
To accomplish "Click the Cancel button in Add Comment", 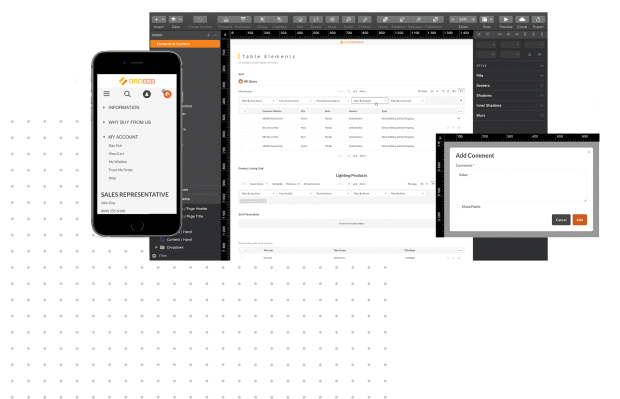I will click(561, 219).
